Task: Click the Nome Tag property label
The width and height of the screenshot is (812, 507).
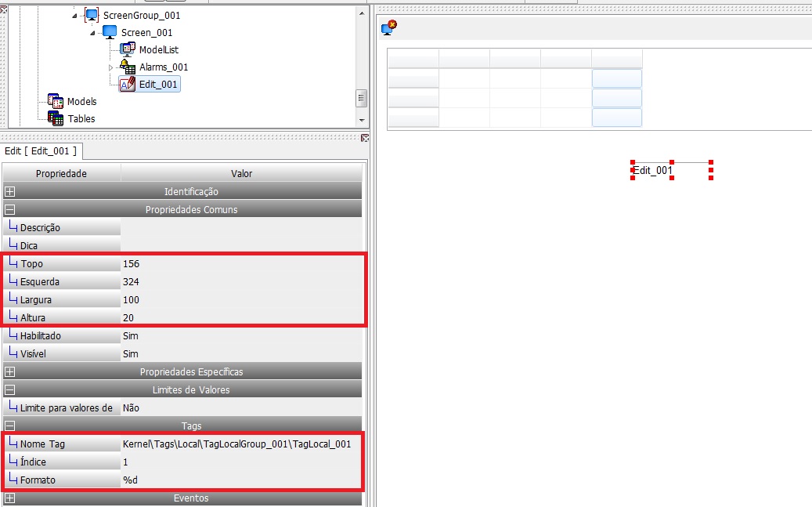Action: pos(42,444)
